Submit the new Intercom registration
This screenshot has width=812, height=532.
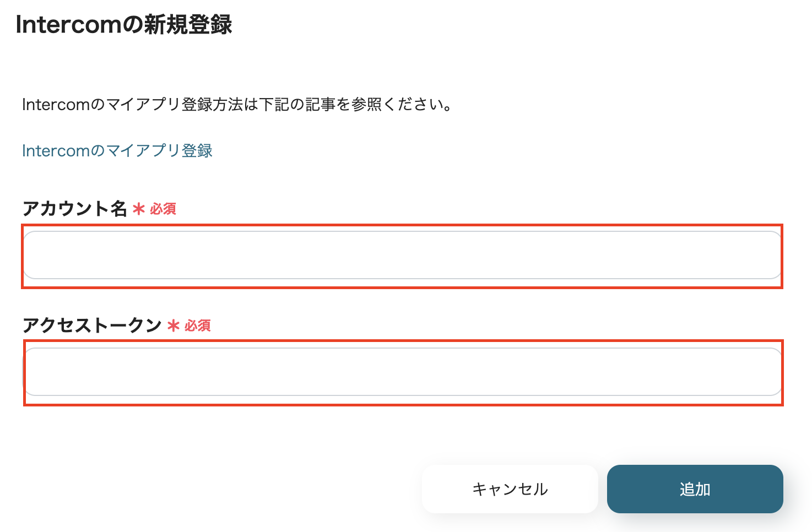pos(695,488)
